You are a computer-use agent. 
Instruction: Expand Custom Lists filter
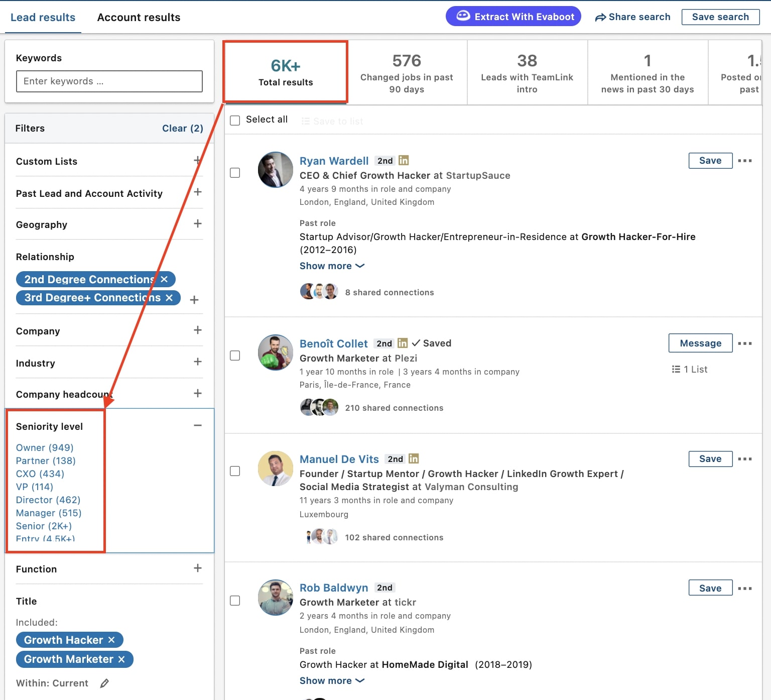tap(198, 160)
